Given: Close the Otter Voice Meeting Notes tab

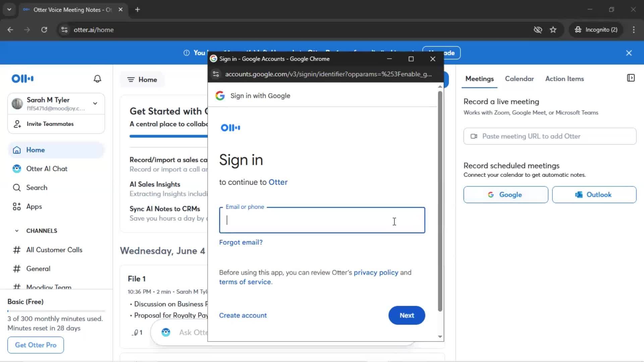Looking at the screenshot, I should coord(120,10).
